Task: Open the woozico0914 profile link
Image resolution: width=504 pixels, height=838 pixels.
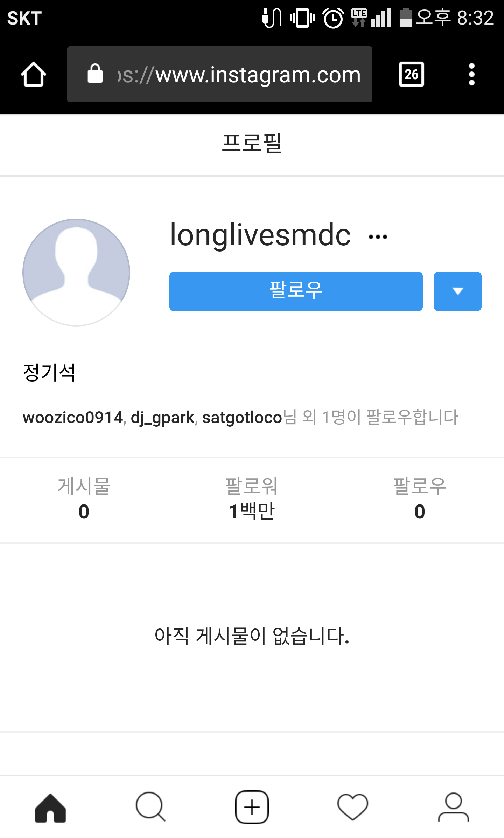Action: (73, 418)
